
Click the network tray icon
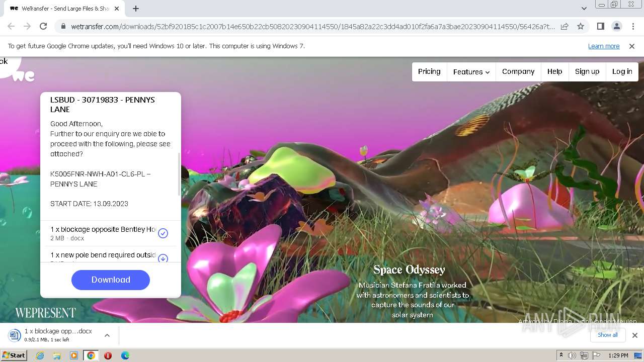(584, 355)
